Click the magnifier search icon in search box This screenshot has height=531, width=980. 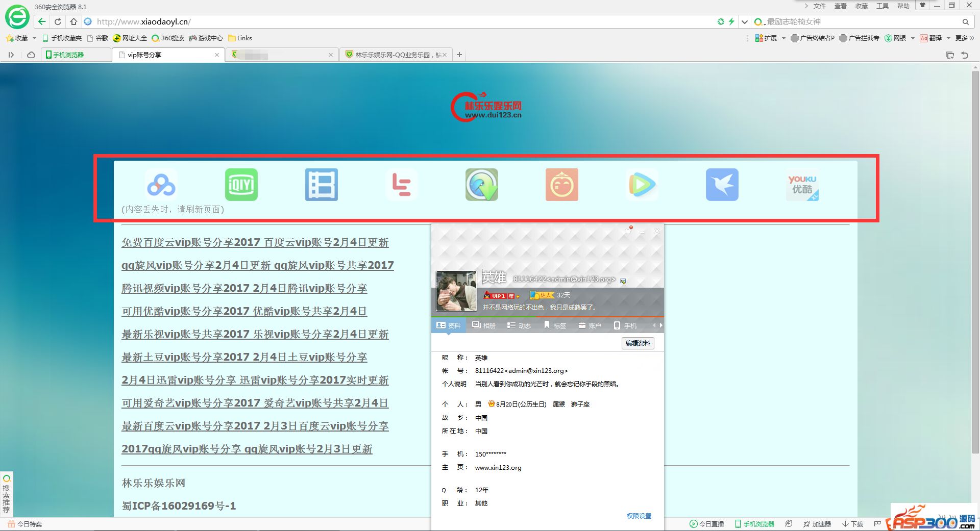tap(966, 22)
